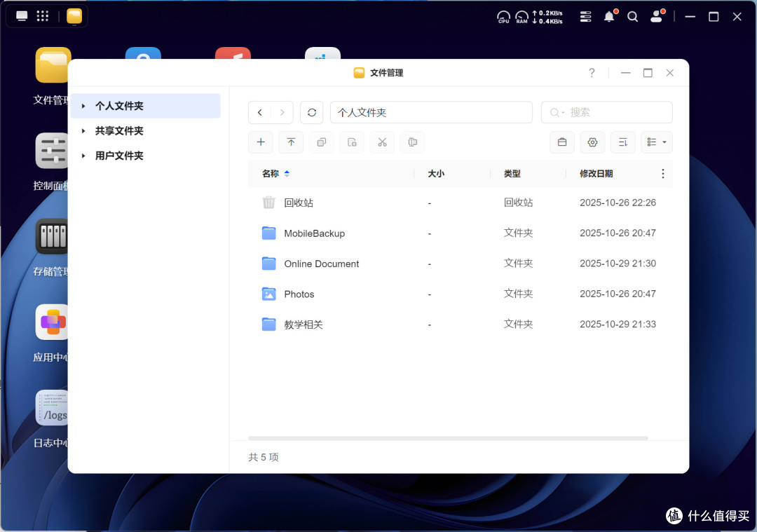757x532 pixels.
Task: Click network speed indicator
Action: (x=547, y=17)
